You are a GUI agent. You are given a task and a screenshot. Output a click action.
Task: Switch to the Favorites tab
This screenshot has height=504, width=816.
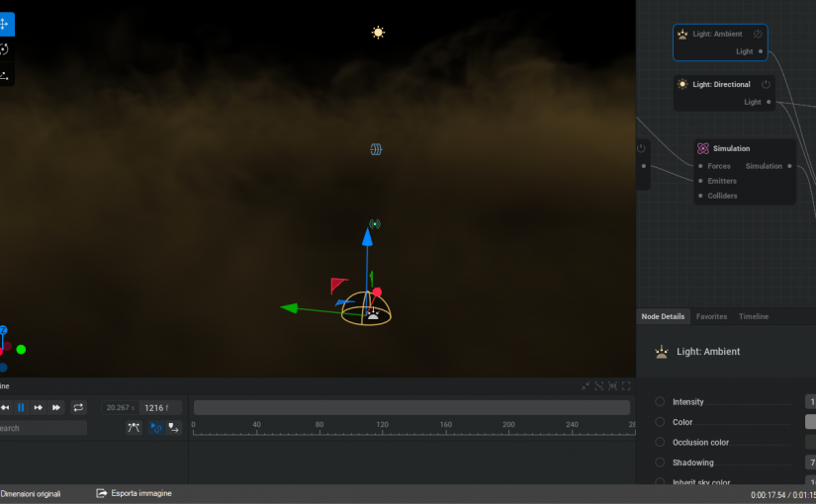coord(711,316)
